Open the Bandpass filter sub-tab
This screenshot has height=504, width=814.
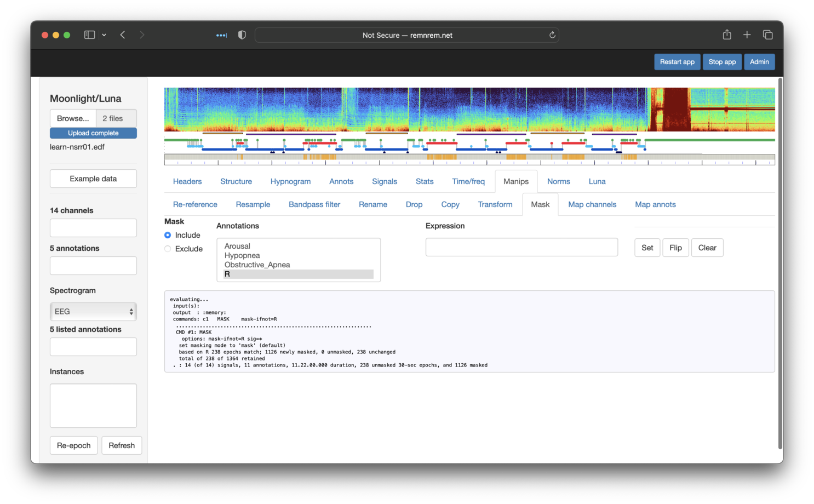click(314, 204)
